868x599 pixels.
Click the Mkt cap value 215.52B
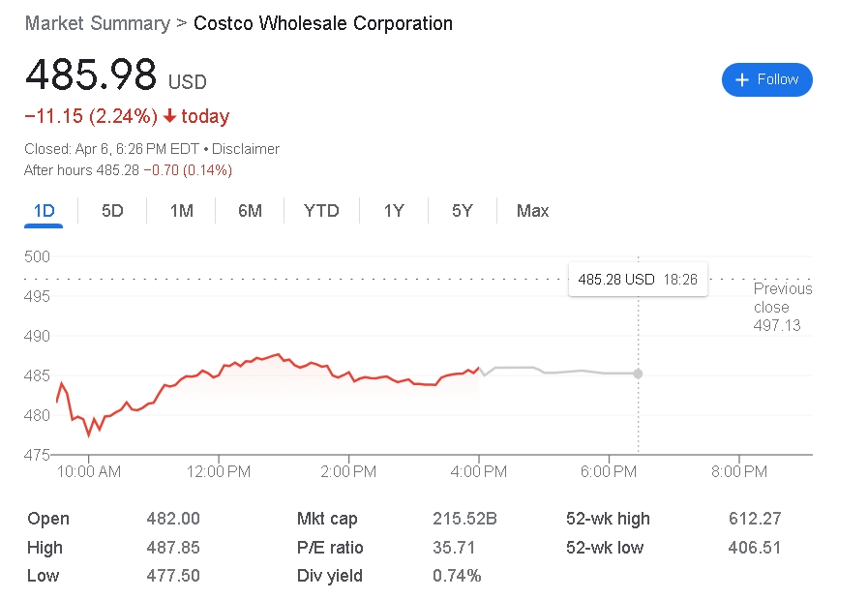(x=465, y=519)
